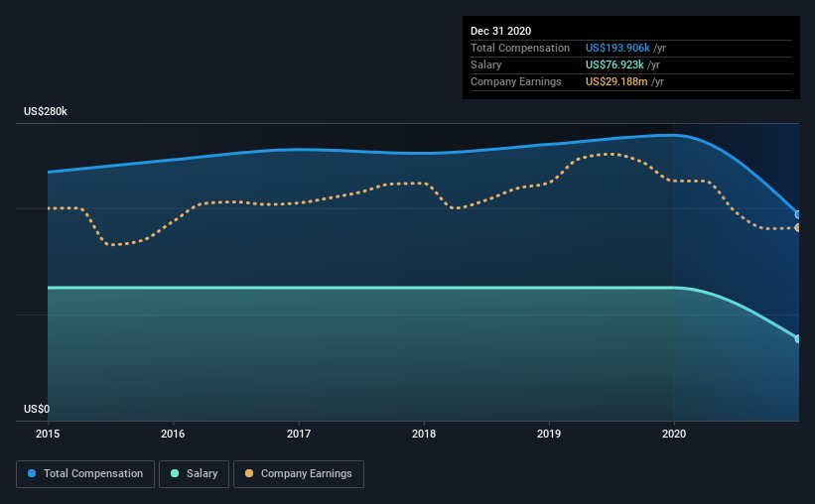Click the tooltip Total Compensation row label
The image size is (815, 504).
click(520, 48)
